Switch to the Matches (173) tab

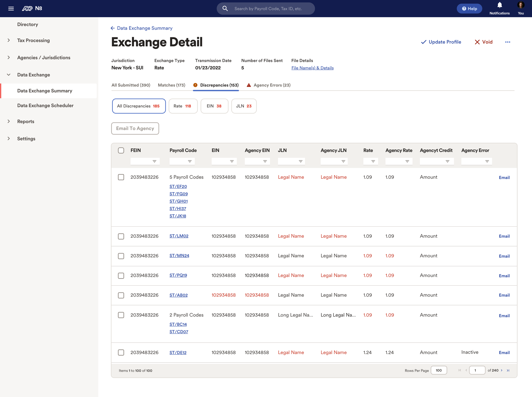(x=171, y=85)
